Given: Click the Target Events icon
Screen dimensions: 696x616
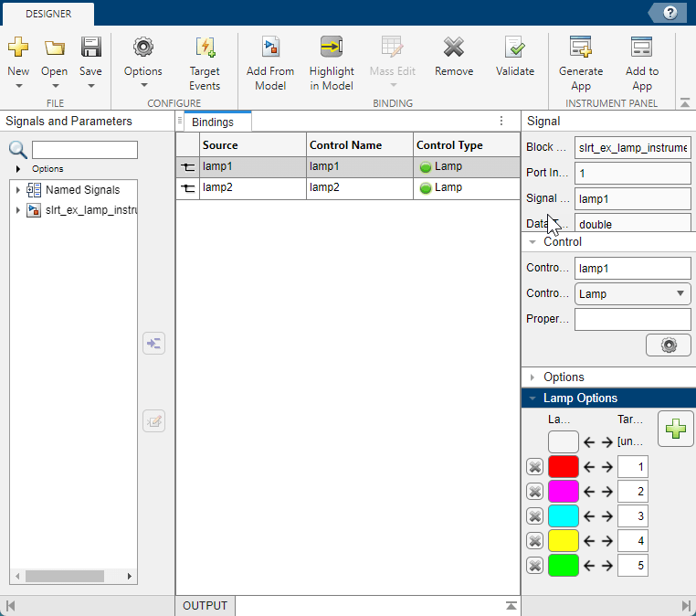Looking at the screenshot, I should tap(205, 48).
